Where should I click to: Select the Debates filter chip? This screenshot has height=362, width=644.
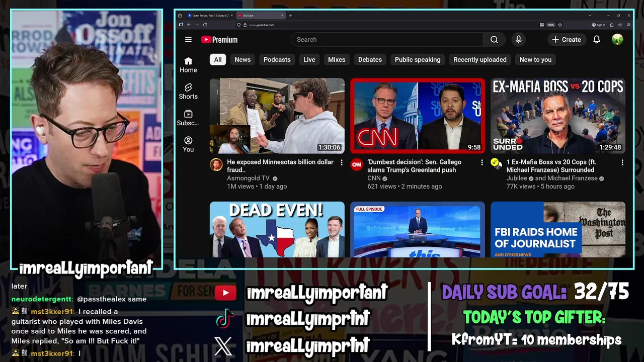[370, 59]
